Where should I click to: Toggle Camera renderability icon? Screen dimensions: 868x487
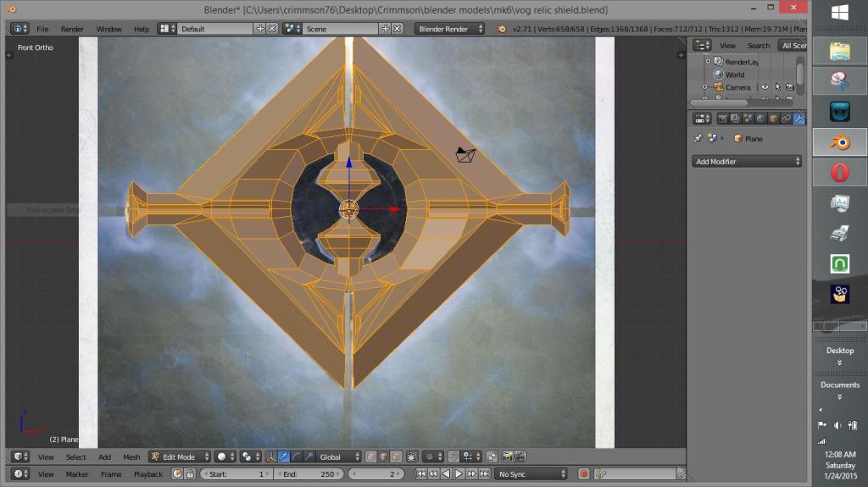[790, 87]
